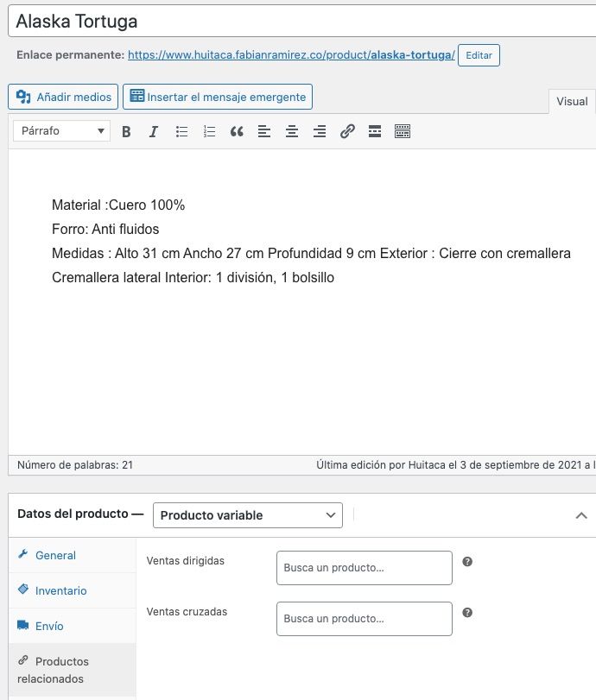The height and width of the screenshot is (700, 596).
Task: Click the Ventas cruzadas product search field
Action: 365,619
